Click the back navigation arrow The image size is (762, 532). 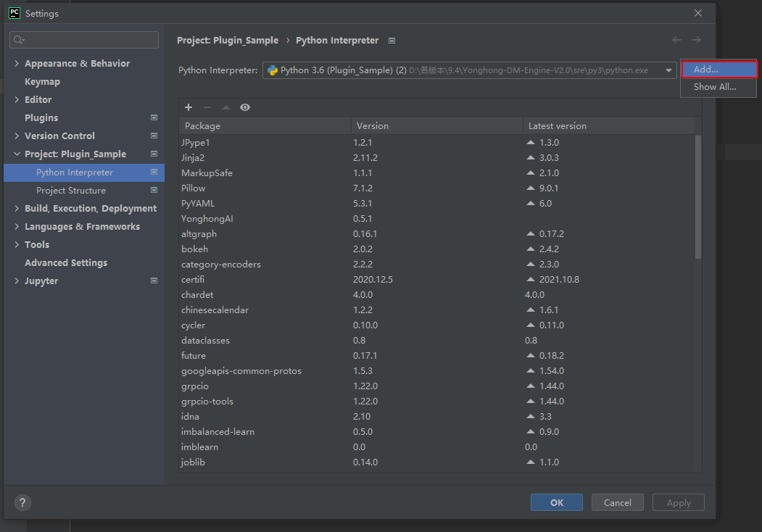coord(676,41)
